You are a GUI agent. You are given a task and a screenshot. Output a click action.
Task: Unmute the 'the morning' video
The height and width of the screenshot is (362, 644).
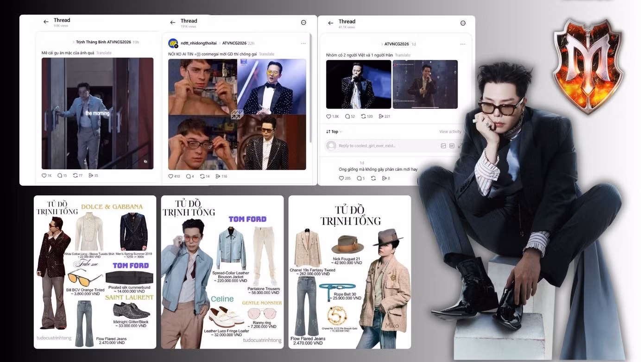tap(145, 162)
